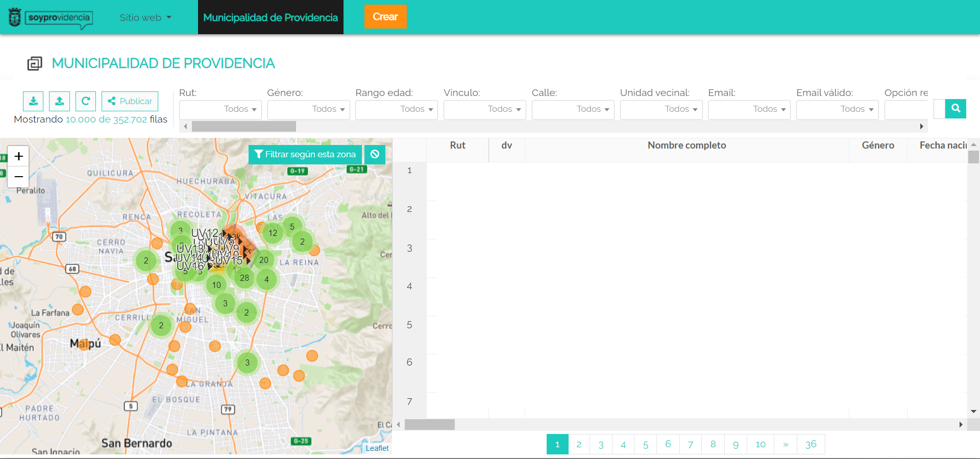Click the upload icon button
Screen dimensions: 980x459
click(x=59, y=101)
